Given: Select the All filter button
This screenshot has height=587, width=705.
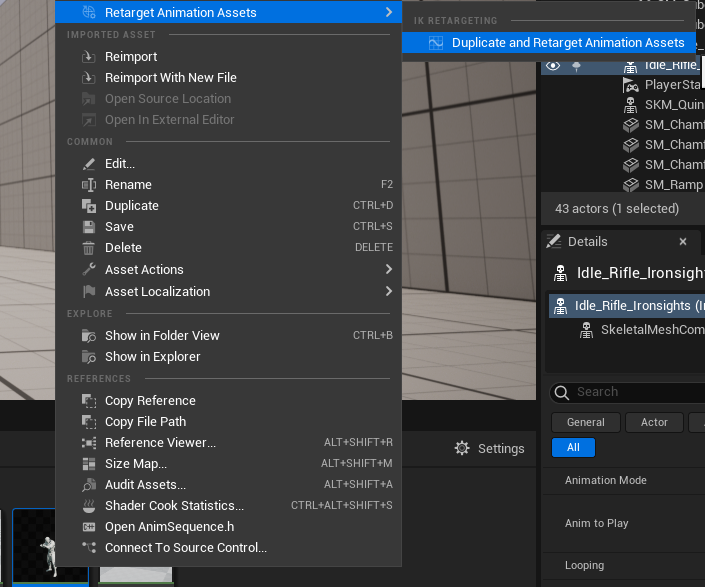Looking at the screenshot, I should tap(573, 448).
